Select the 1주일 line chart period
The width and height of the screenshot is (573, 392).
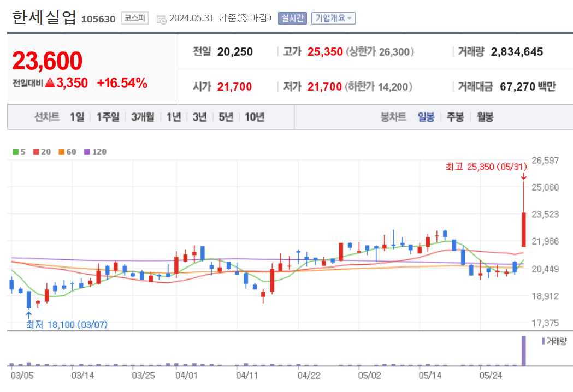coord(108,117)
